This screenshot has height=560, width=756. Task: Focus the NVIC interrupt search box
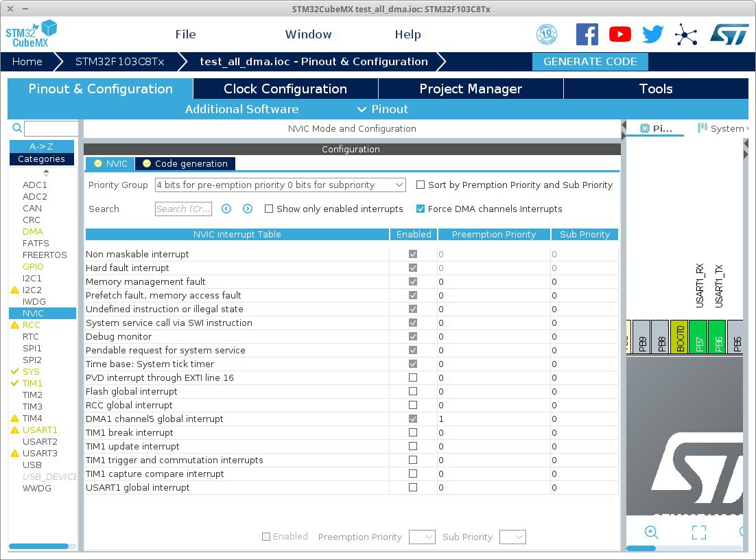pos(183,209)
